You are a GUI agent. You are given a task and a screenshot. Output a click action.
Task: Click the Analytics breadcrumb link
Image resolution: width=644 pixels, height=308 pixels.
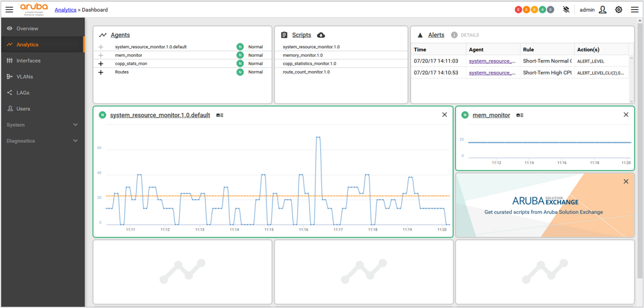(x=66, y=9)
